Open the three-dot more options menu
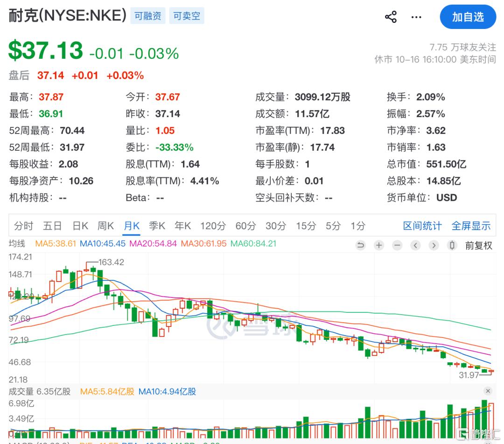Image resolution: width=504 pixels, height=444 pixels. point(416,17)
